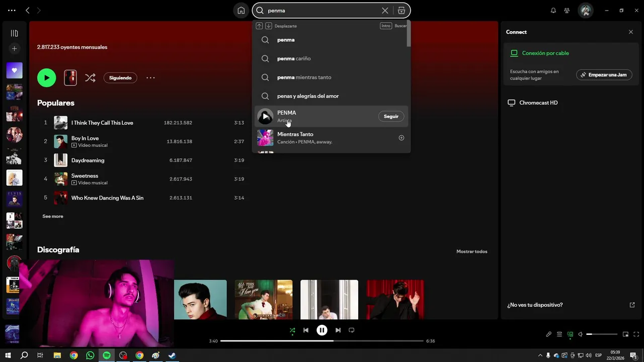Image resolution: width=644 pixels, height=362 pixels.
Task: Select 'penas y alegrías del amor' suggestion
Action: point(331,96)
